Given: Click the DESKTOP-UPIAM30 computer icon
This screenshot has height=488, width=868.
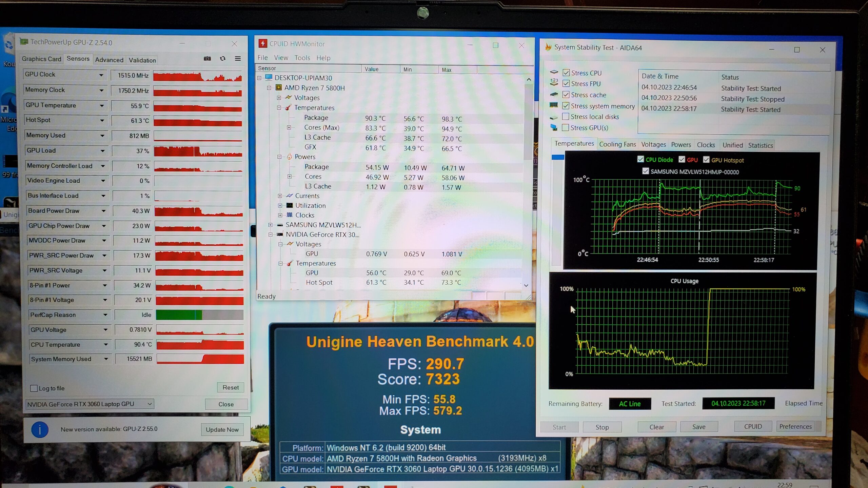Looking at the screenshot, I should click(x=269, y=78).
